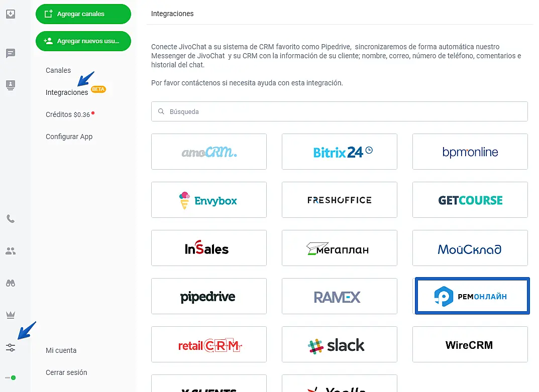Select the Мегаплан integration card
This screenshot has height=392, width=539.
pos(339,248)
